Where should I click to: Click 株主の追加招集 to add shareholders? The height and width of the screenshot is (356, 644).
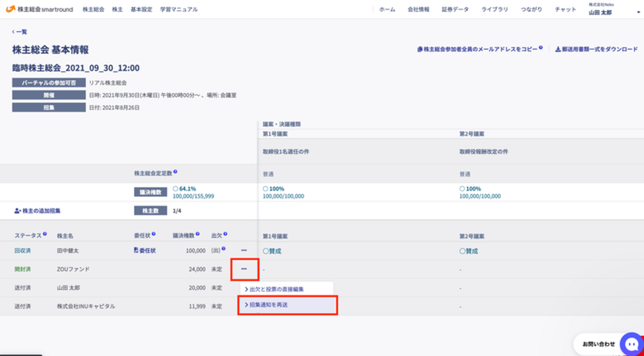click(x=37, y=211)
